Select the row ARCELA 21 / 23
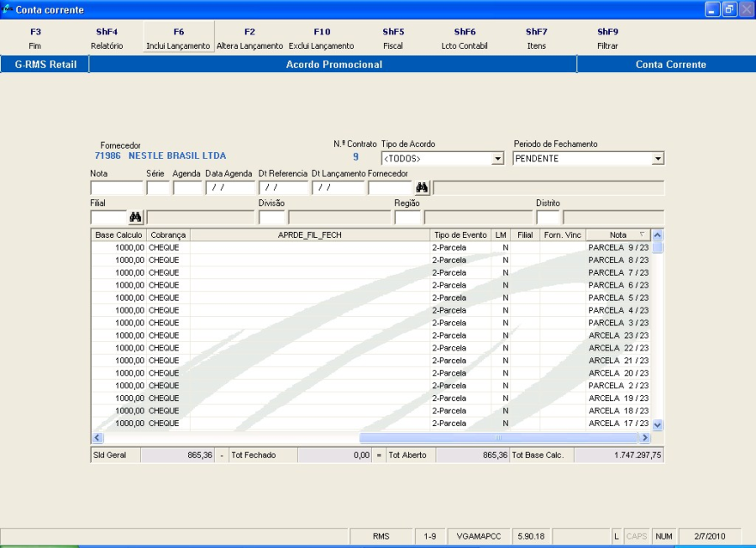Image resolution: width=756 pixels, height=548 pixels. point(370,361)
